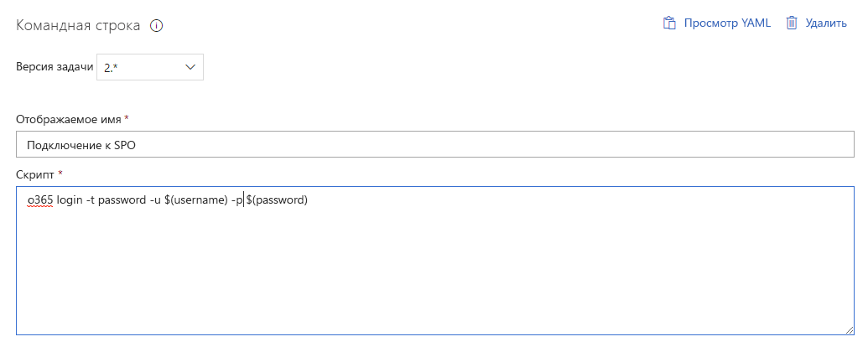
Task: Click the clipboard icon for Просмотр YAML
Action: (670, 23)
